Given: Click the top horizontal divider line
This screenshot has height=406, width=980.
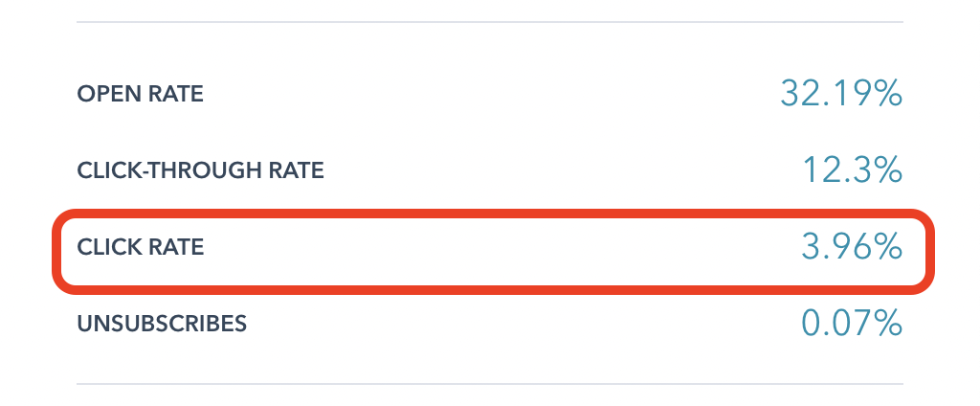Looking at the screenshot, I should [489, 22].
